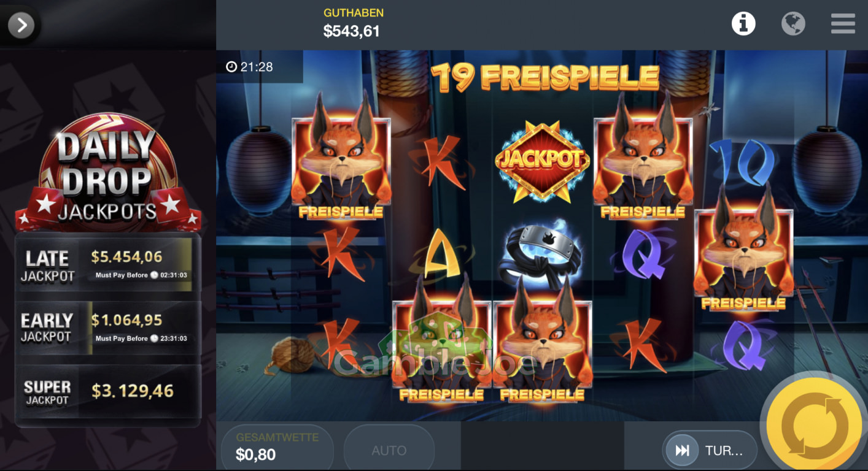Click the globe language icon
This screenshot has width=868, height=471.
793,24
